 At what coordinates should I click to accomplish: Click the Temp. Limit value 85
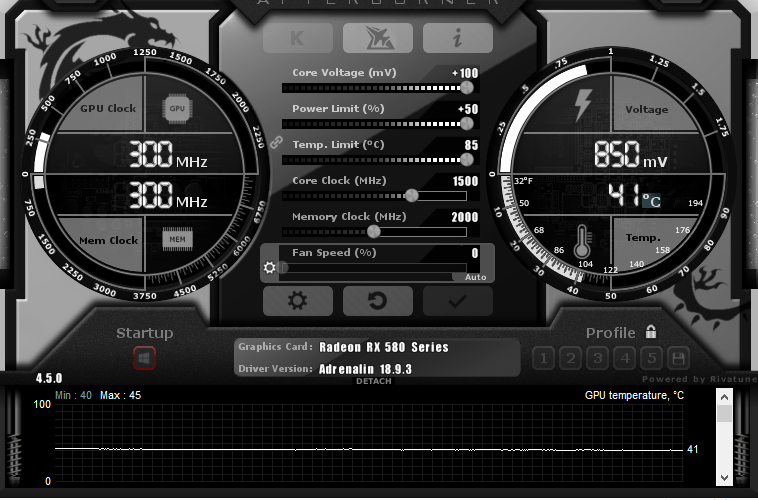[x=471, y=145]
